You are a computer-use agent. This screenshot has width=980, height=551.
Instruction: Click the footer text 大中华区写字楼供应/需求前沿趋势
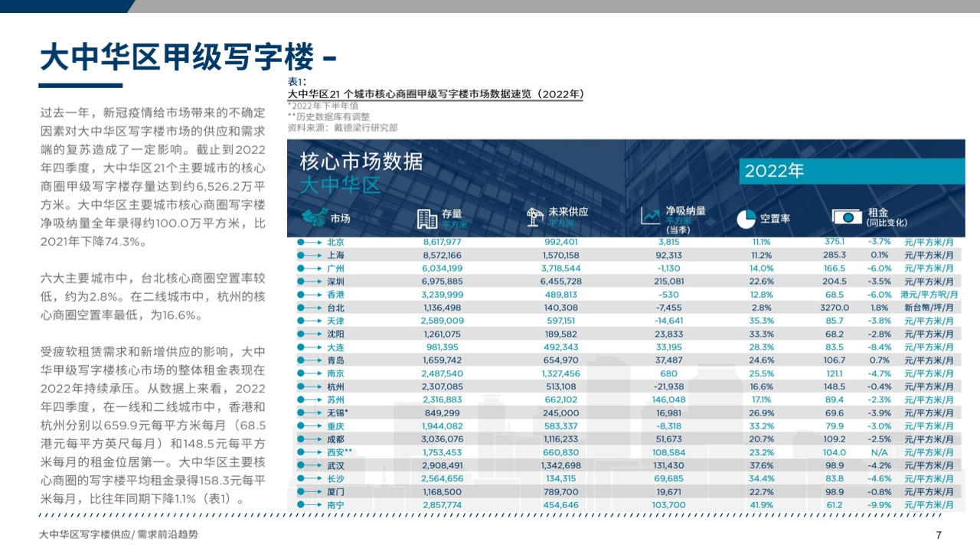point(119,534)
